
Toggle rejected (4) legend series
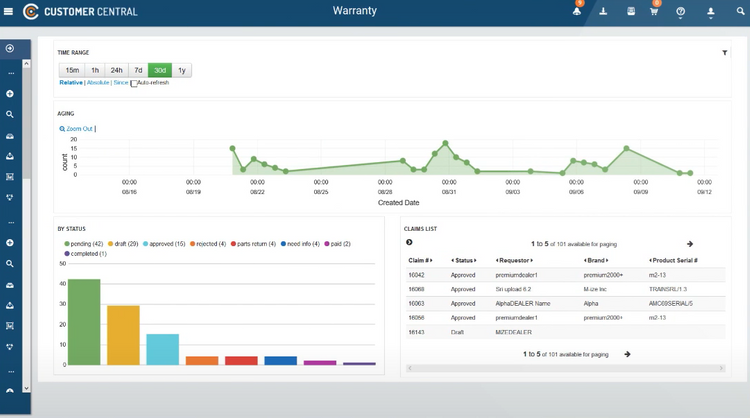point(208,244)
